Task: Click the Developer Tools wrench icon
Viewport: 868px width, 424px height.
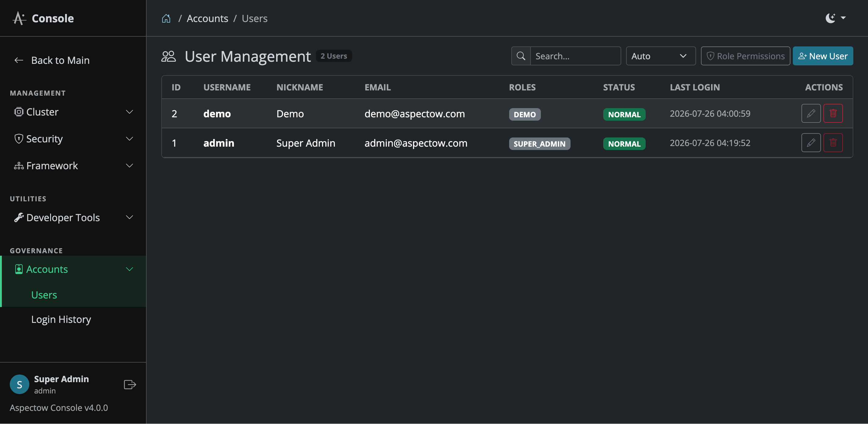Action: tap(19, 218)
